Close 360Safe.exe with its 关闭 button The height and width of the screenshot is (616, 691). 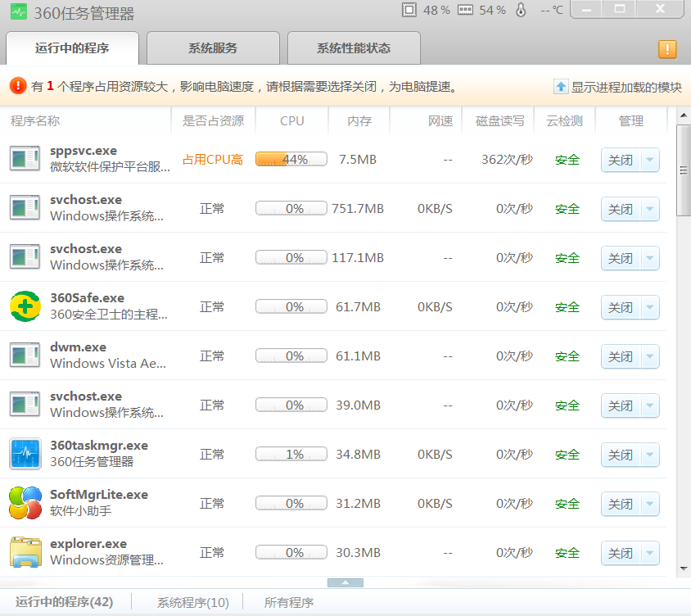click(621, 307)
